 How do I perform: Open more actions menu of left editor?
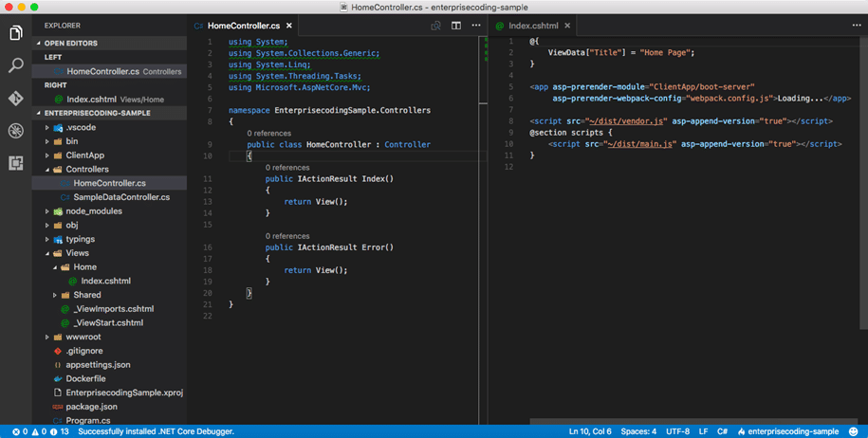click(x=476, y=26)
